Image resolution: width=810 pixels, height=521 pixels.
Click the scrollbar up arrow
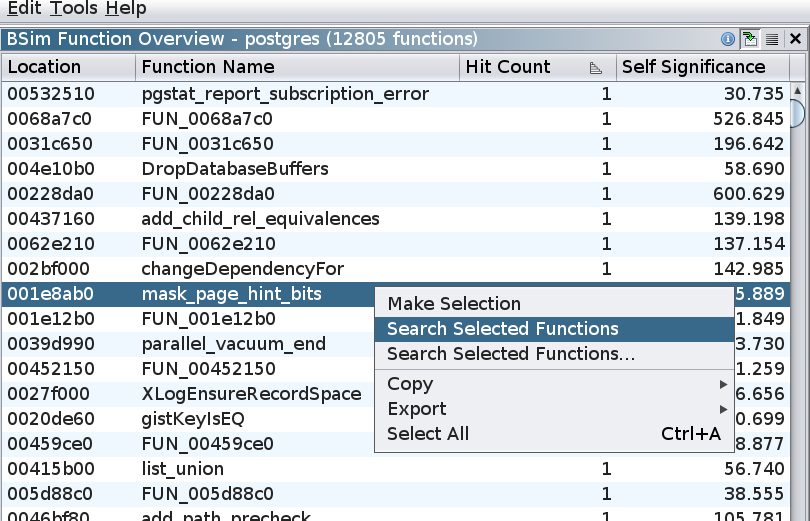pyautogui.click(x=798, y=92)
